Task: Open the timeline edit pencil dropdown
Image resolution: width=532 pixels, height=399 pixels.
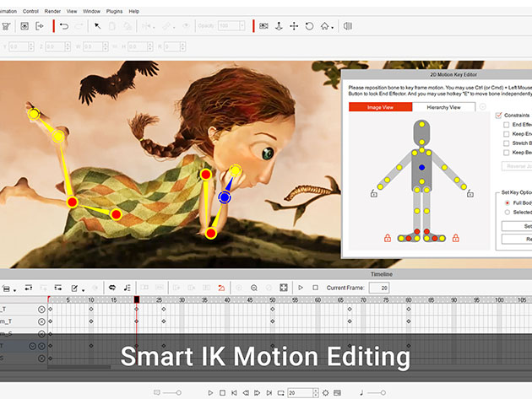Action: [x=83, y=290]
